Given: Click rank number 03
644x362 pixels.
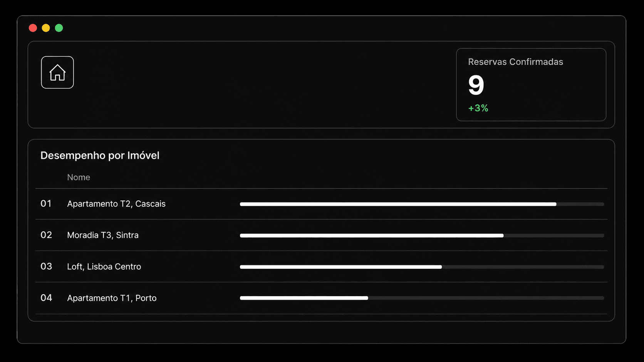Looking at the screenshot, I should (x=46, y=266).
